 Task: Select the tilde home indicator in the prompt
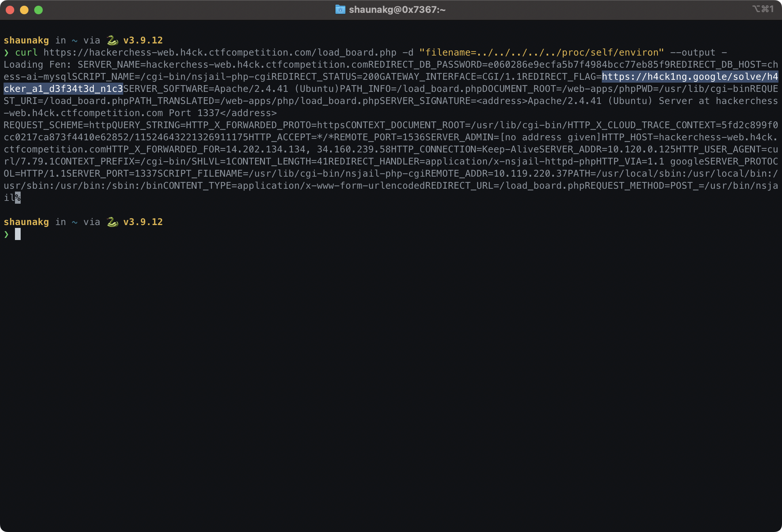click(74, 40)
